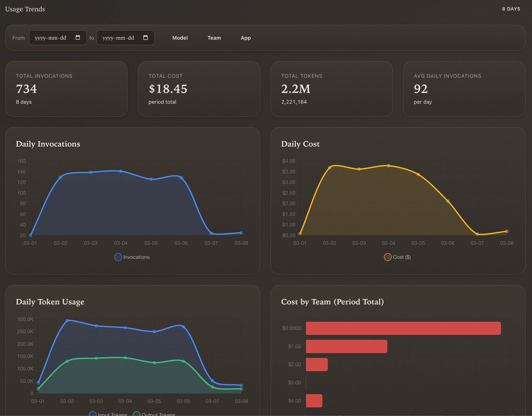532x416 pixels.
Task: Click the yellow Cost ($) legend icon
Action: click(388, 257)
